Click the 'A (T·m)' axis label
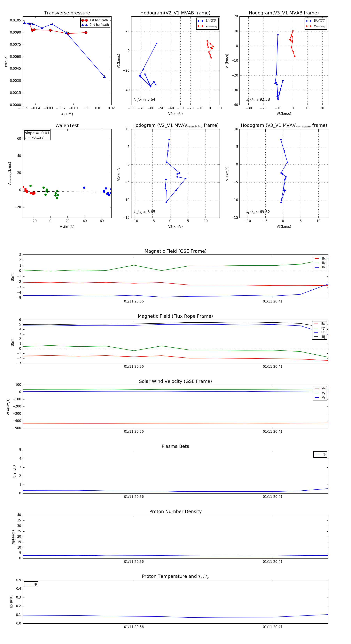Screen dimensions: 351x644 [67, 114]
